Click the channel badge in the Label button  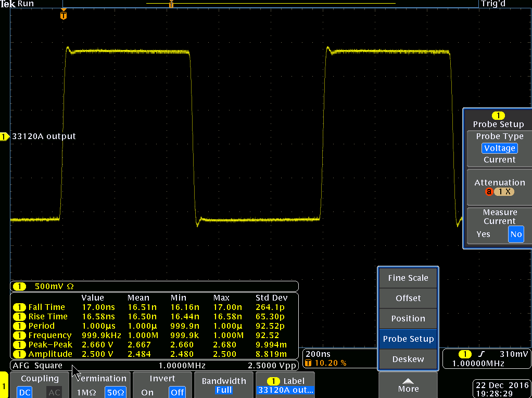pyautogui.click(x=273, y=381)
